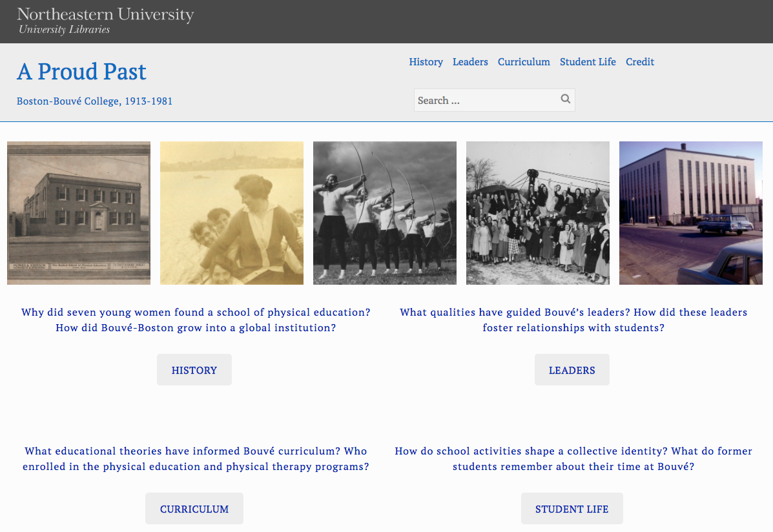The image size is (773, 532).
Task: Go to Curriculum in top navigation
Action: 524,62
